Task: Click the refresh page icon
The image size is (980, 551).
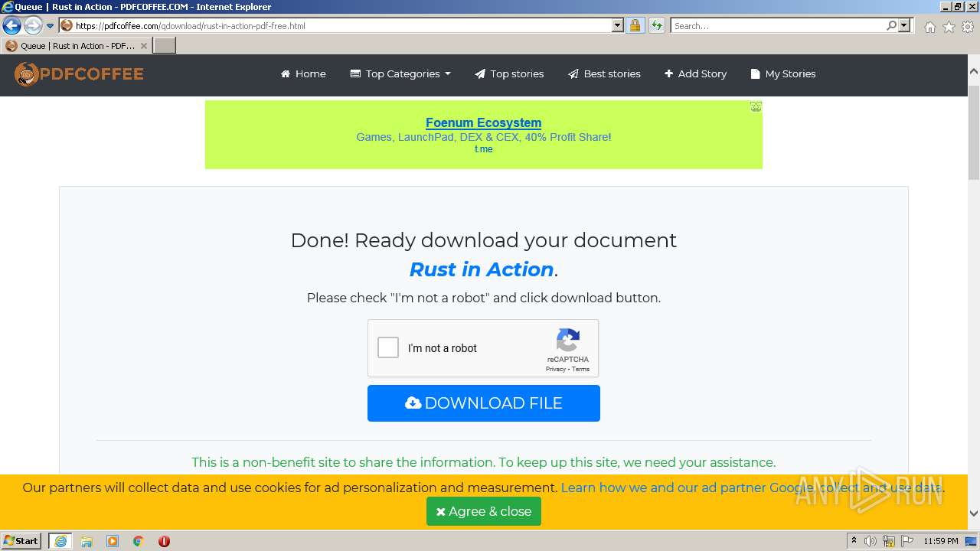Action: [657, 26]
